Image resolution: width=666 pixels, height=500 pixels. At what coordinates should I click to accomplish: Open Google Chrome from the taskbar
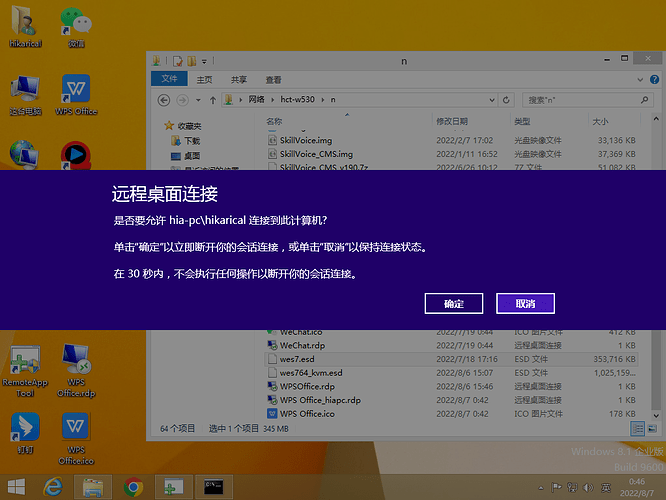[133, 487]
